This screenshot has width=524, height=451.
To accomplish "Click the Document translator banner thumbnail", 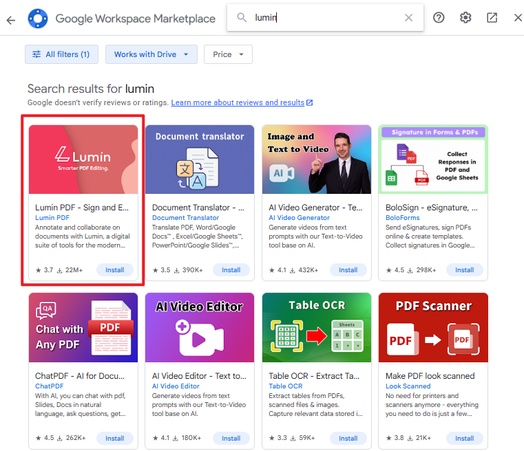I will tap(200, 159).
